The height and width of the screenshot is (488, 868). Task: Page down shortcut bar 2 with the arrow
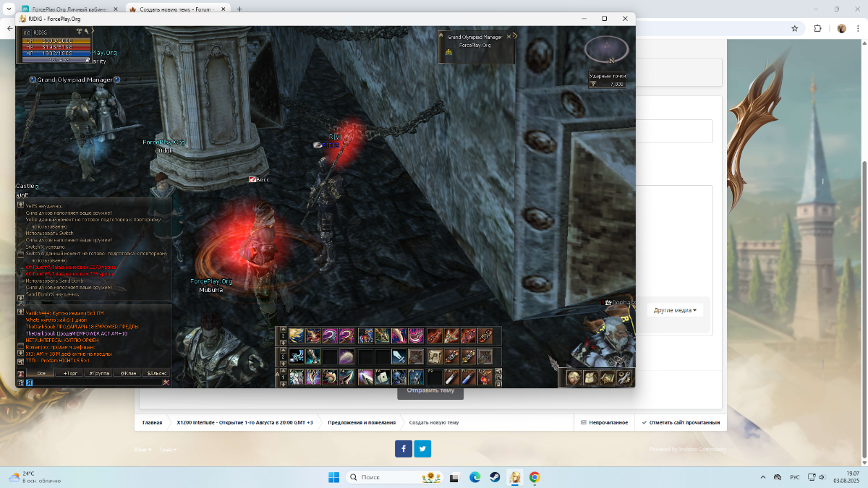[x=284, y=363]
